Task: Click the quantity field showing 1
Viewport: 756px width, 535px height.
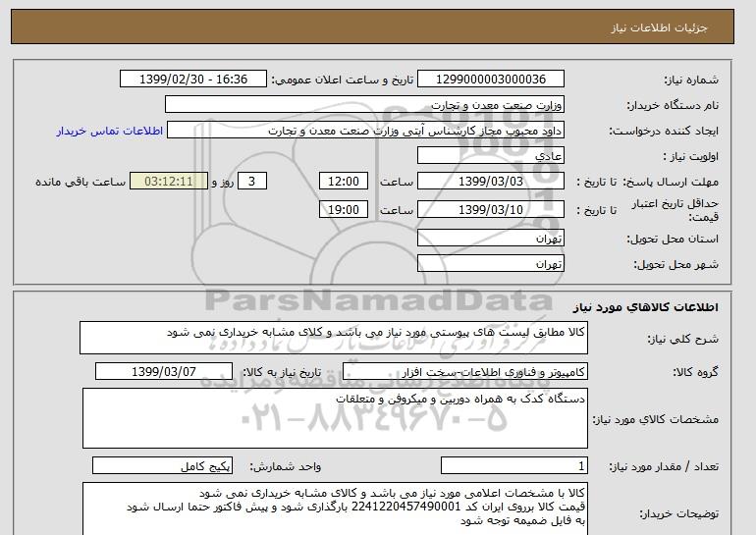Action: point(514,466)
